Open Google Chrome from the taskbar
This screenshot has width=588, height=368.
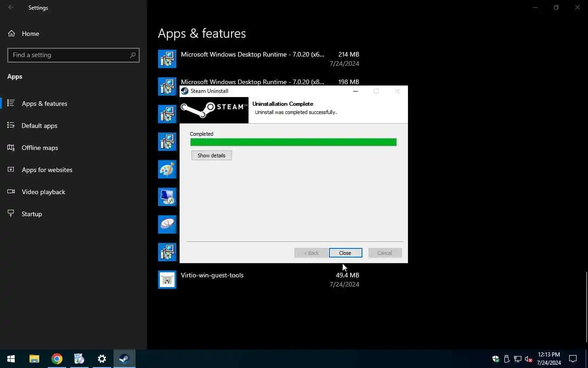(57, 359)
